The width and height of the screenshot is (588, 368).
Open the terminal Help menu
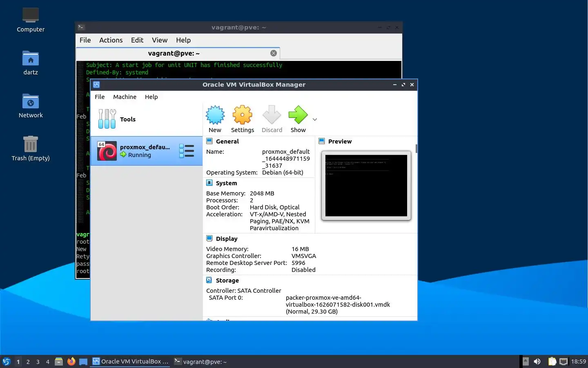coord(183,40)
